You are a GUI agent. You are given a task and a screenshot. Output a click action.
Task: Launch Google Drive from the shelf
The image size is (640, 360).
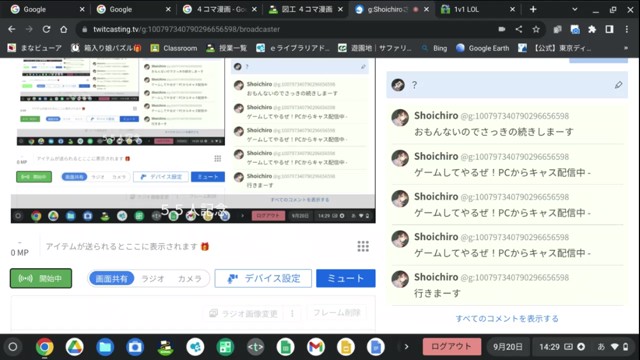pyautogui.click(x=75, y=347)
